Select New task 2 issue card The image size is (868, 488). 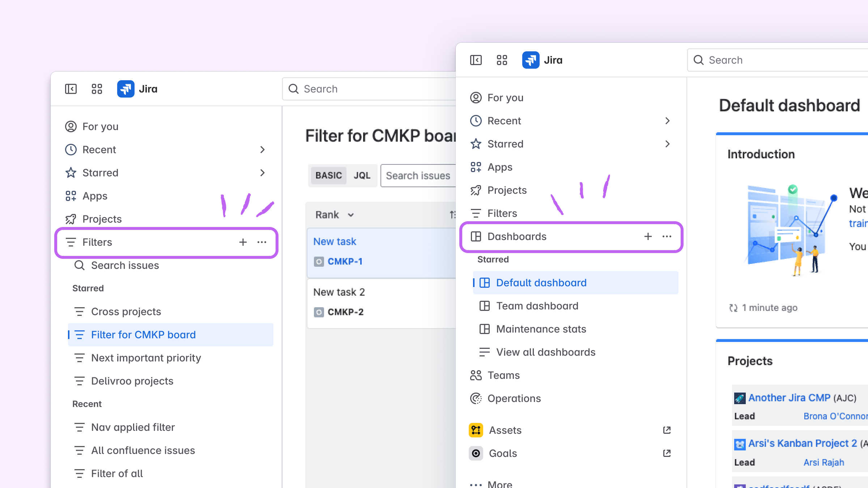382,303
